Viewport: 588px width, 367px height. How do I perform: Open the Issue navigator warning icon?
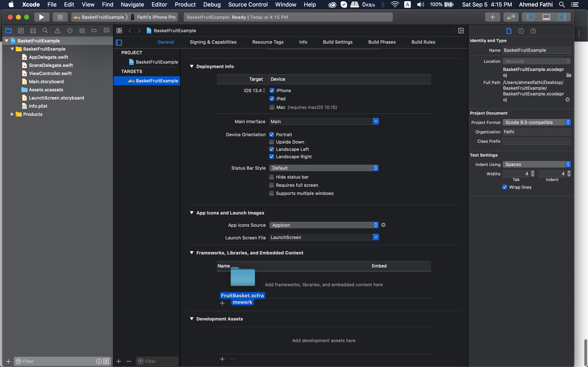click(x=58, y=30)
